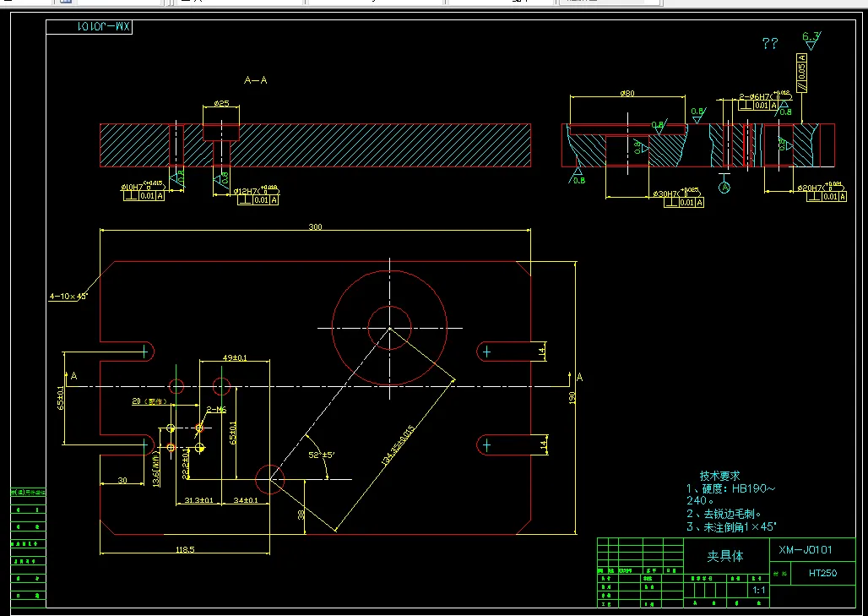Select the 49±0.1 dimension
The width and height of the screenshot is (868, 616).
point(235,358)
